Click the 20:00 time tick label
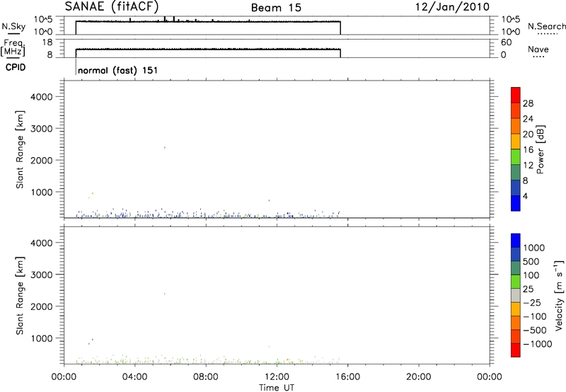566x392 pixels. tap(418, 377)
